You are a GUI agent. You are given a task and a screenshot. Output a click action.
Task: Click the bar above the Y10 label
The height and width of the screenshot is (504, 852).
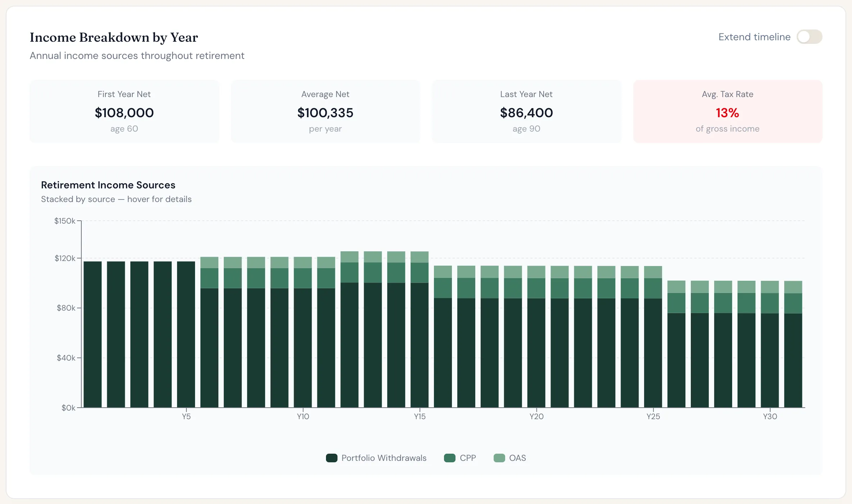[x=303, y=332]
